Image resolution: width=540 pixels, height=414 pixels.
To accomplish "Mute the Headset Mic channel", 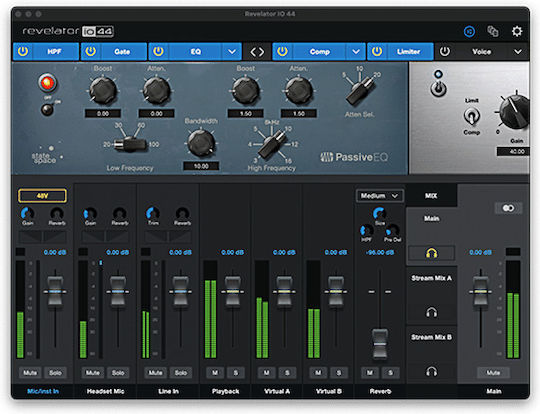I will 93,372.
